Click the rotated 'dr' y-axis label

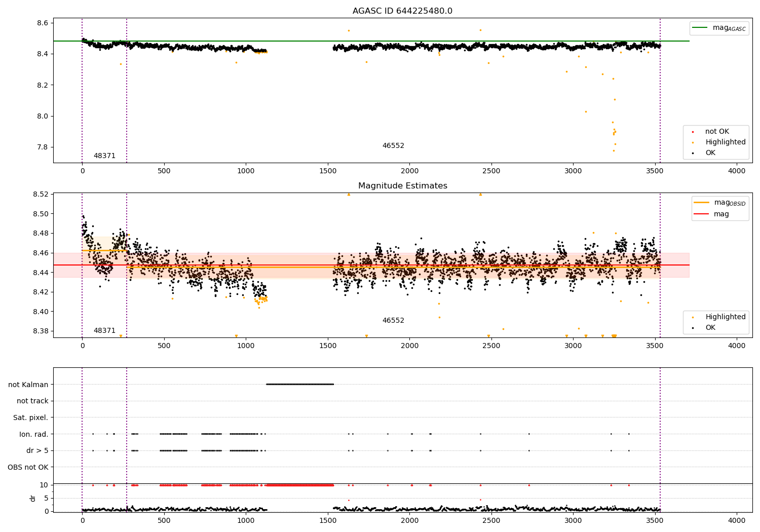pos(33,498)
